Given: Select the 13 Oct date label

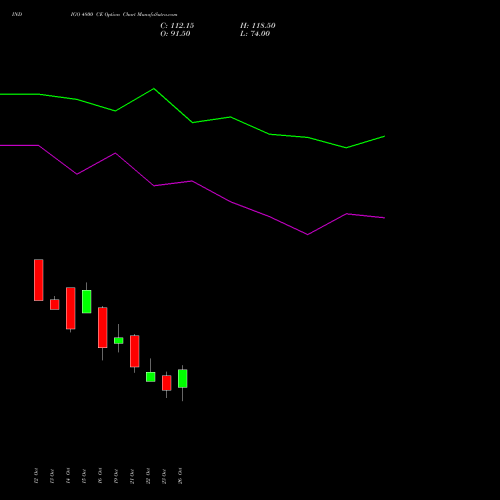Looking at the screenshot, I should pyautogui.click(x=52, y=476).
